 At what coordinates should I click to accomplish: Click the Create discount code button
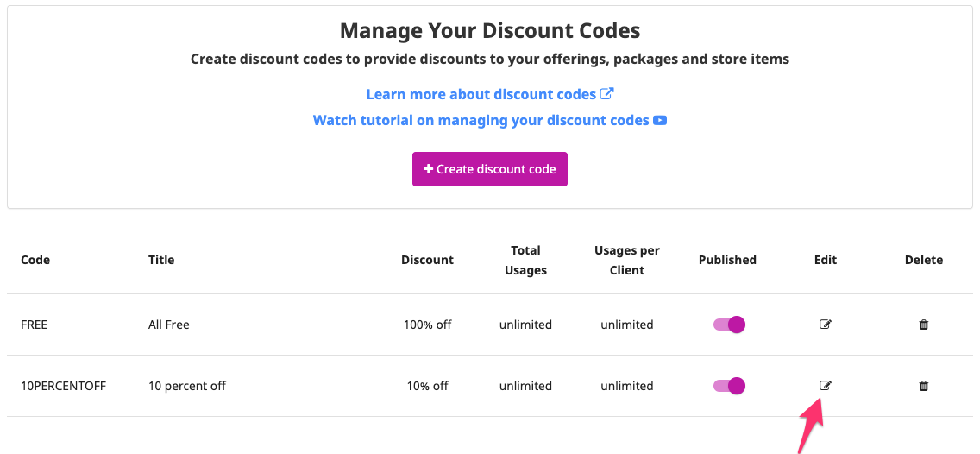pyautogui.click(x=490, y=169)
